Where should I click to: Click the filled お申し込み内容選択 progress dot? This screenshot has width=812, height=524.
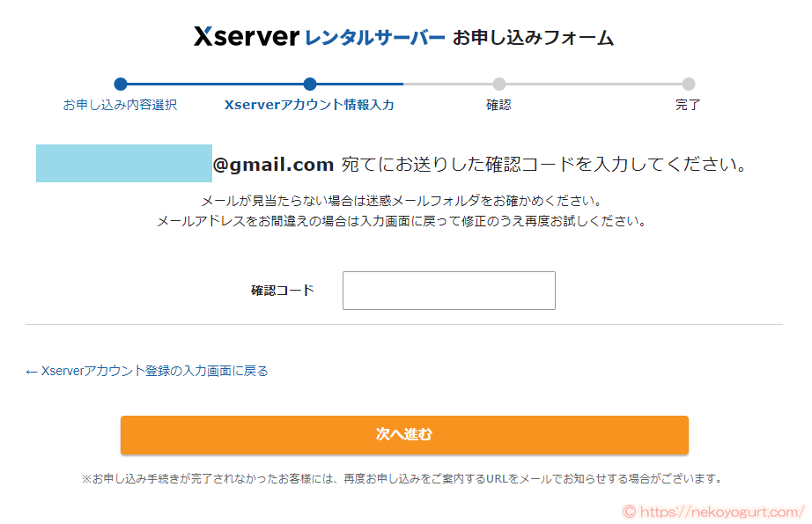point(121,85)
